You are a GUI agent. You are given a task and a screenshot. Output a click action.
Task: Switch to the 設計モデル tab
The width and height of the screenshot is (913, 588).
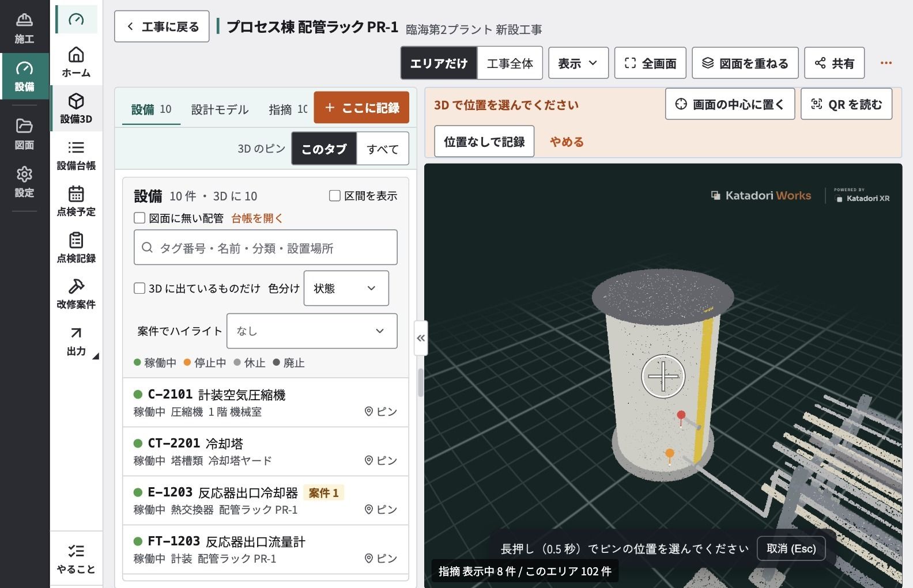coord(220,109)
